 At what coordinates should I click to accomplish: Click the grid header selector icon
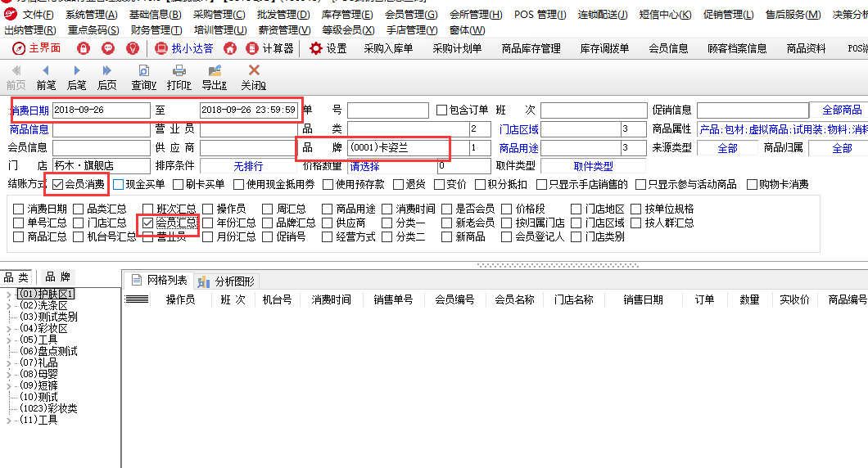[136, 299]
